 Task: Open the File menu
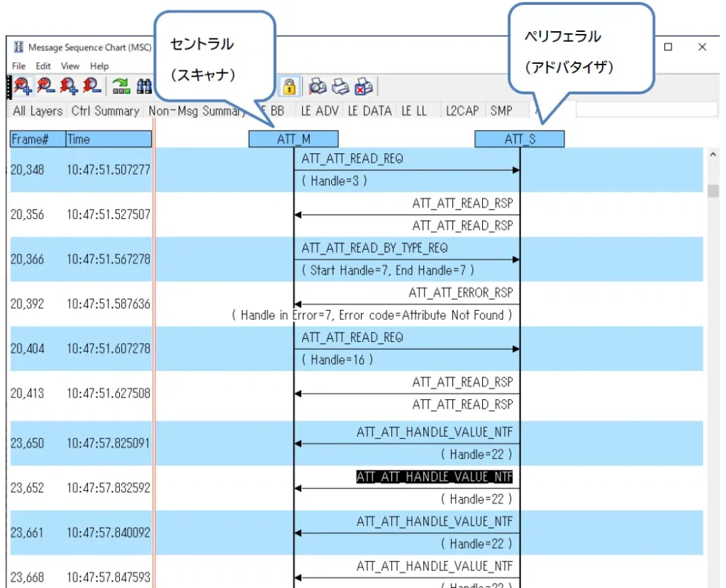pyautogui.click(x=19, y=66)
